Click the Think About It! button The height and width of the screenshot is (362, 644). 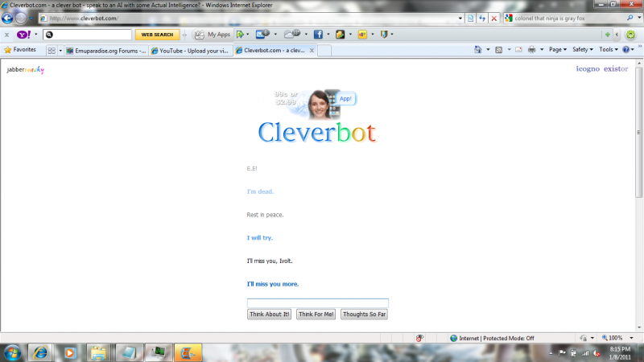click(269, 315)
